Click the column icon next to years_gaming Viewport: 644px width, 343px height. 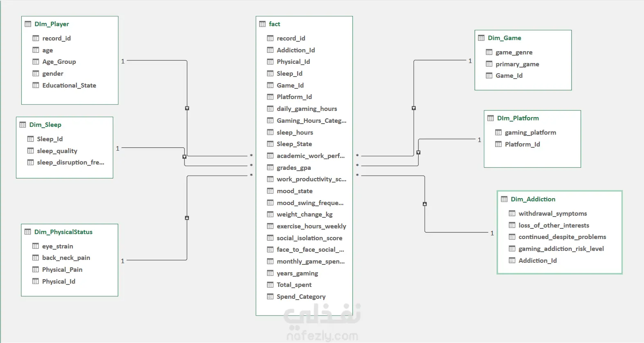point(270,273)
